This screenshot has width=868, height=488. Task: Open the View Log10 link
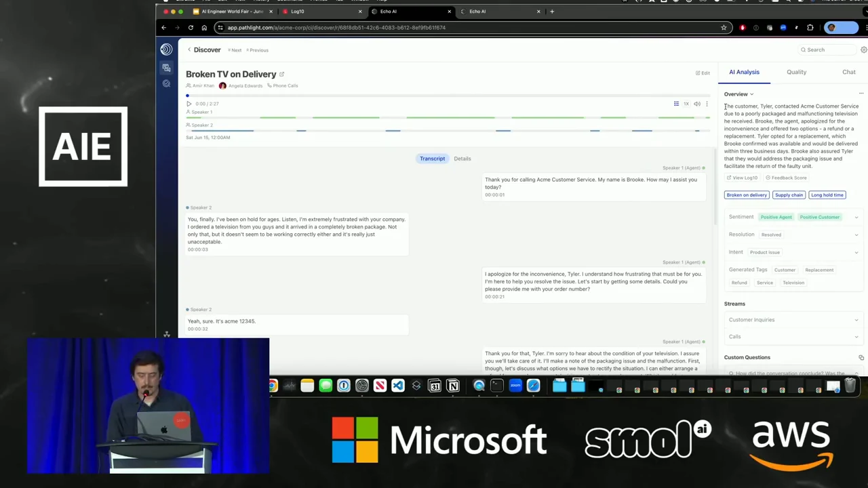(x=742, y=178)
